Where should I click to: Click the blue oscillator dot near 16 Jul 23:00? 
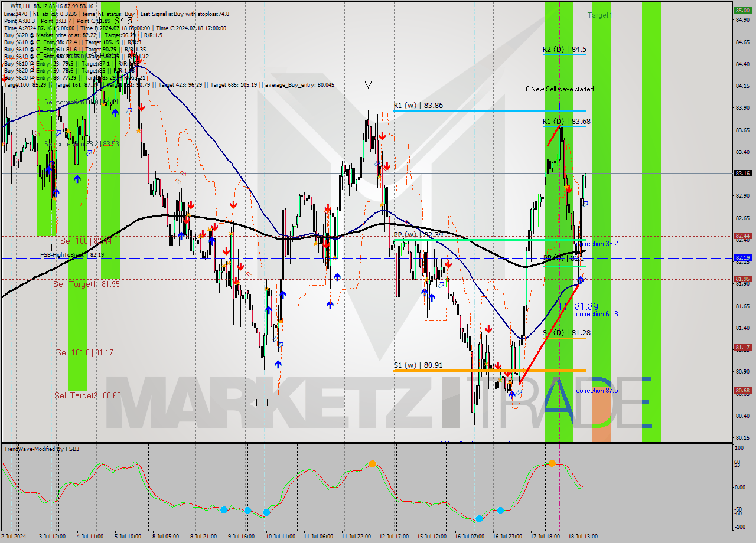click(x=500, y=511)
